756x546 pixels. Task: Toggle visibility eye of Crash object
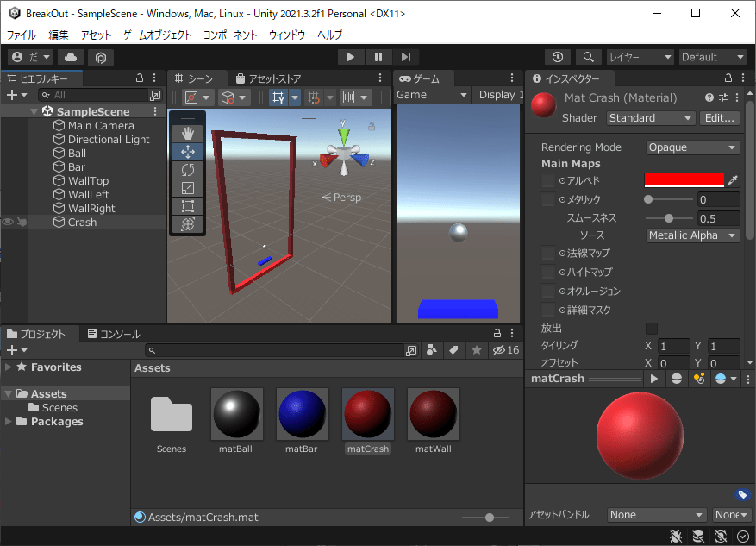pyautogui.click(x=8, y=223)
